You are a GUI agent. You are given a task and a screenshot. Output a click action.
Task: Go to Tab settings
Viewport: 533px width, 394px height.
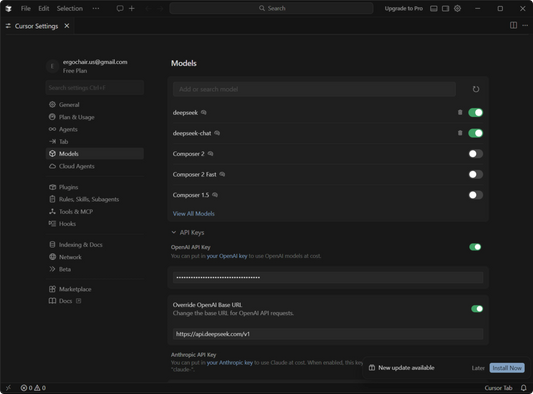[x=94, y=141]
